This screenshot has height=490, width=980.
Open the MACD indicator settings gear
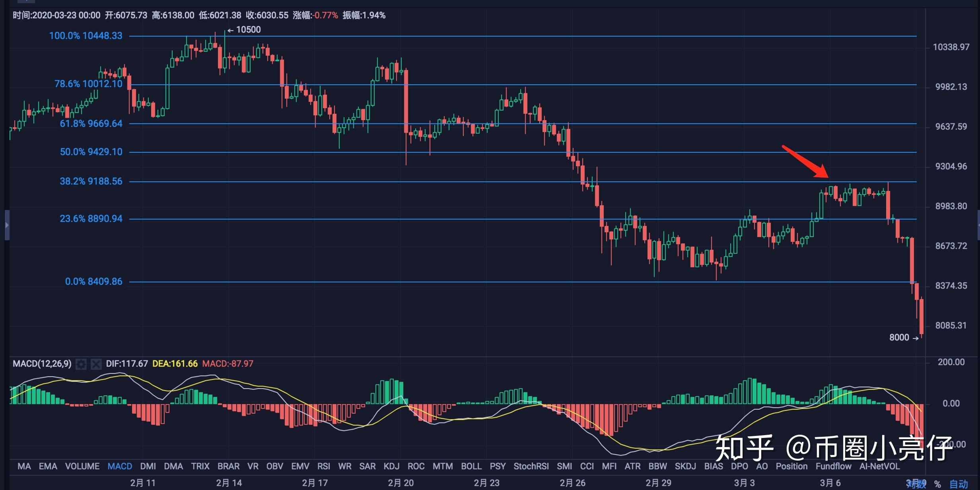pyautogui.click(x=81, y=364)
